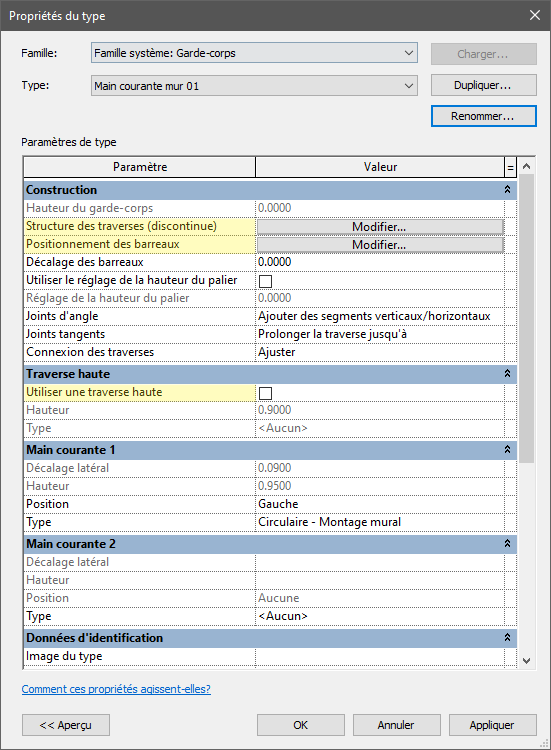The image size is (551, 750).
Task: Click the scrollbar down arrow
Action: point(527,661)
